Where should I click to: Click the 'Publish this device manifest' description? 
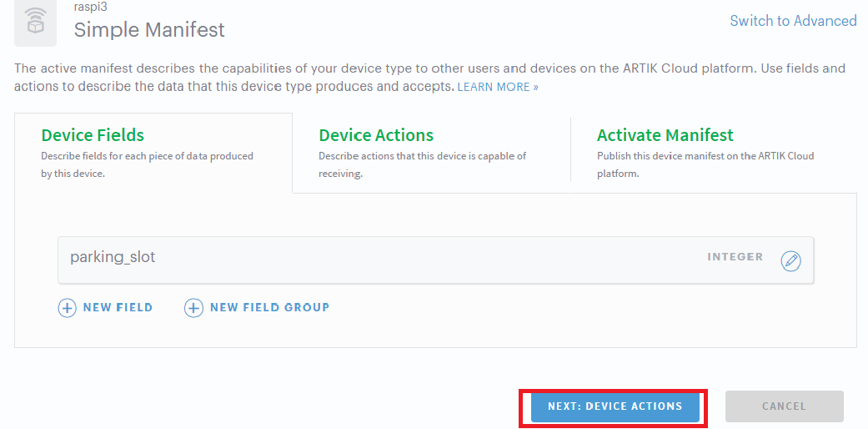(705, 164)
